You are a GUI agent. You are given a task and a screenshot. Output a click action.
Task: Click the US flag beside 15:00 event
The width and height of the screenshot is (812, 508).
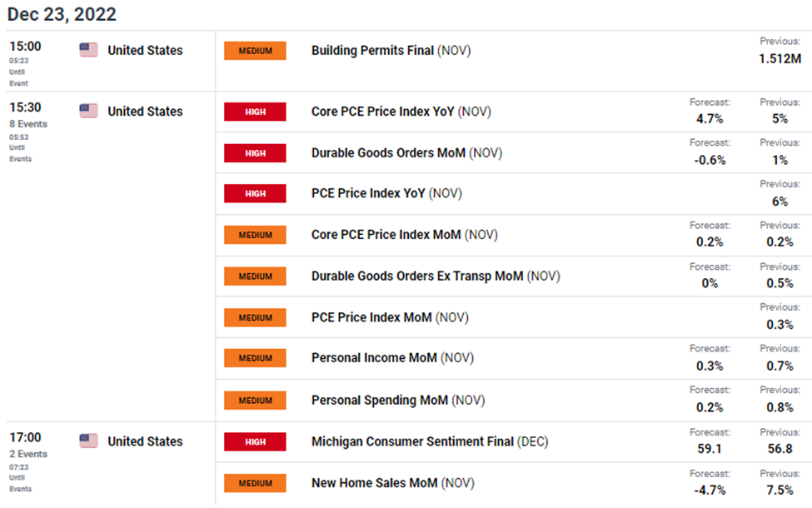(x=88, y=50)
